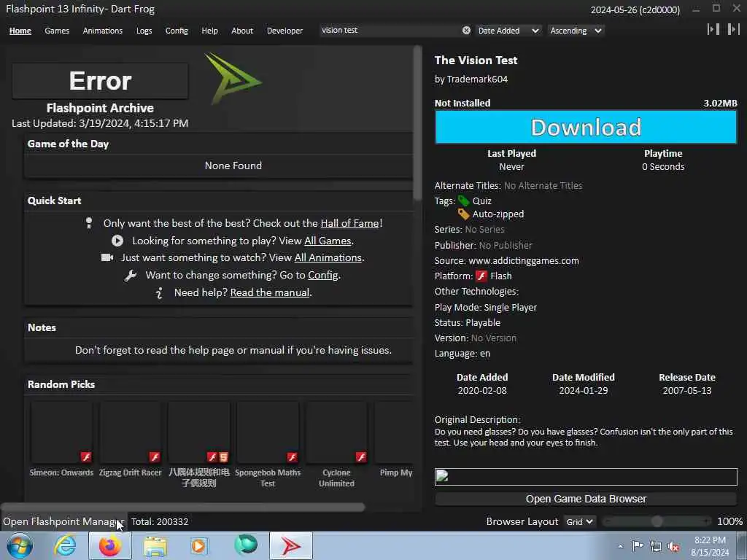Viewport: 747px width, 560px height.
Task: Click the release date 2007-05-13
Action: (x=687, y=391)
